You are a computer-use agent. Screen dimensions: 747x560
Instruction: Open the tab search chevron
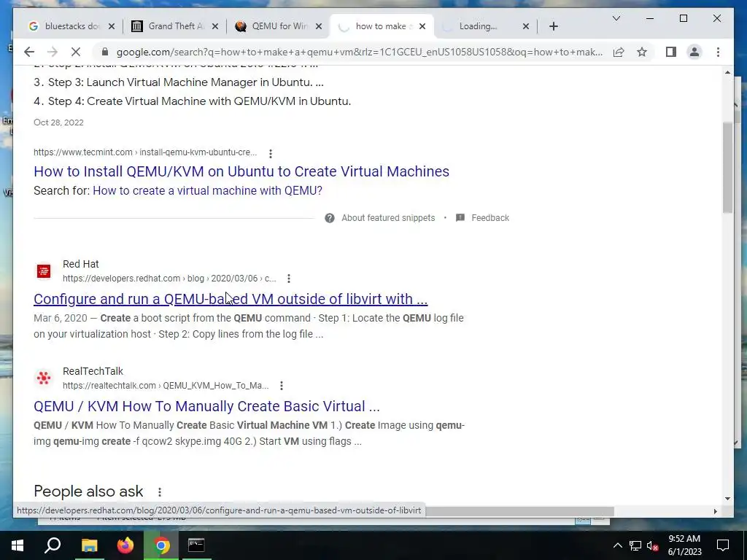[616, 18]
